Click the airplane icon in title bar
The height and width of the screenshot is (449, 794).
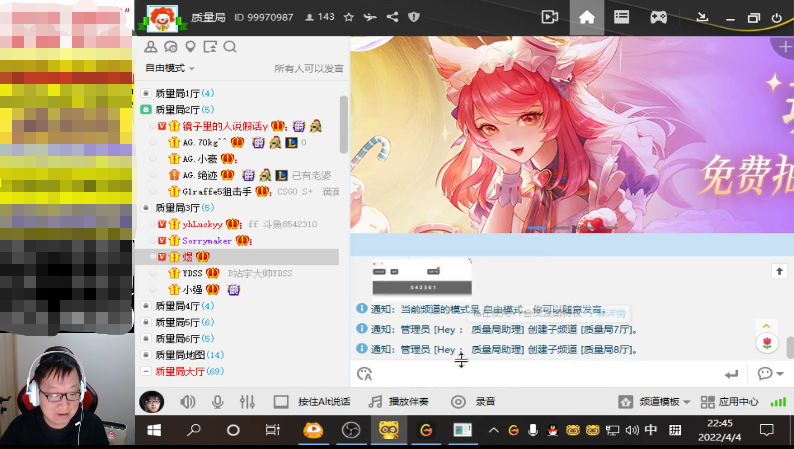tap(370, 17)
